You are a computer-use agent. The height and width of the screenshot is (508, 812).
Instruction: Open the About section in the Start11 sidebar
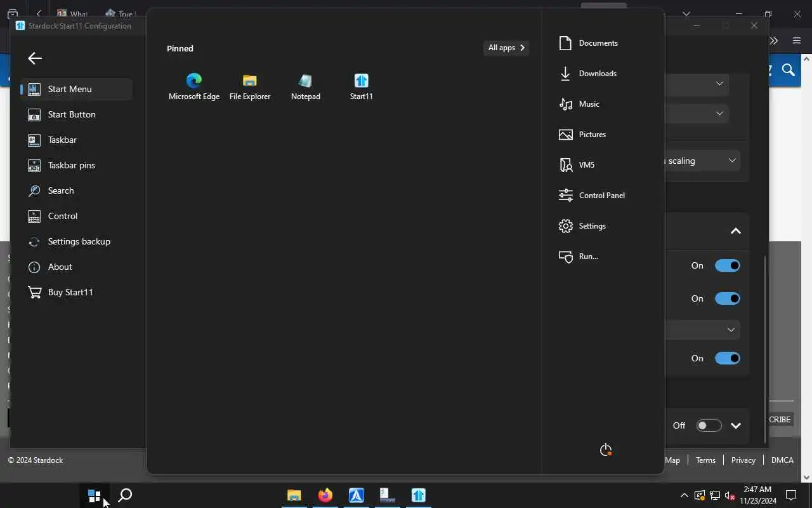pyautogui.click(x=76, y=267)
